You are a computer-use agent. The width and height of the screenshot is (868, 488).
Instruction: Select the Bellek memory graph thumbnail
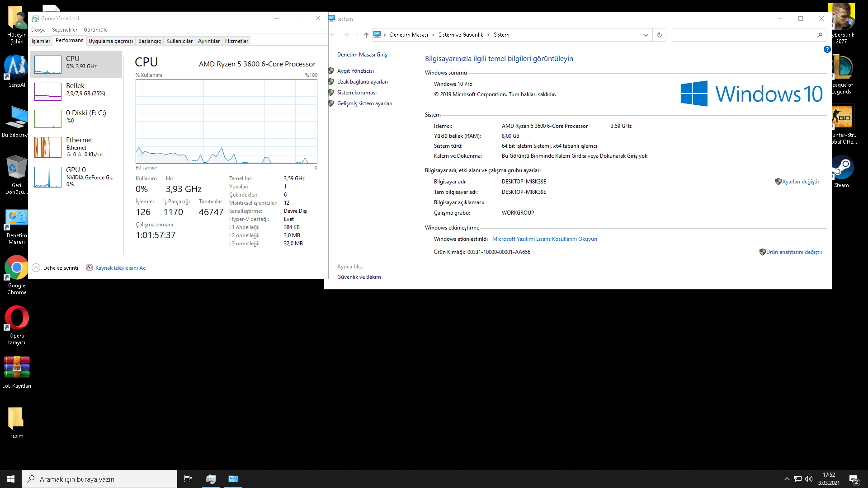pyautogui.click(x=48, y=92)
